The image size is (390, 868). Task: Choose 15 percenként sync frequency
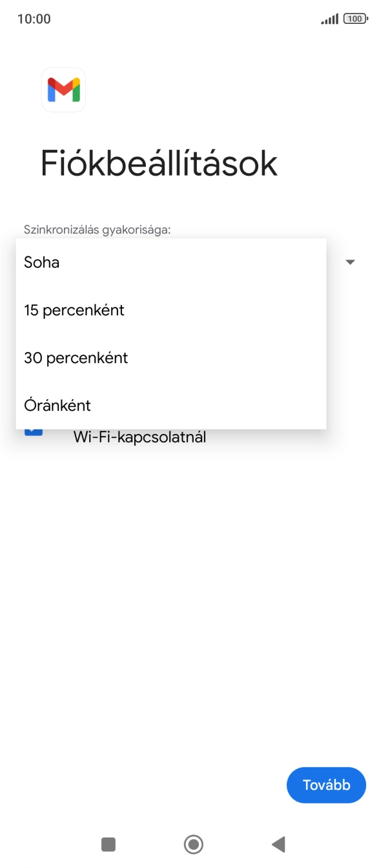point(74,310)
